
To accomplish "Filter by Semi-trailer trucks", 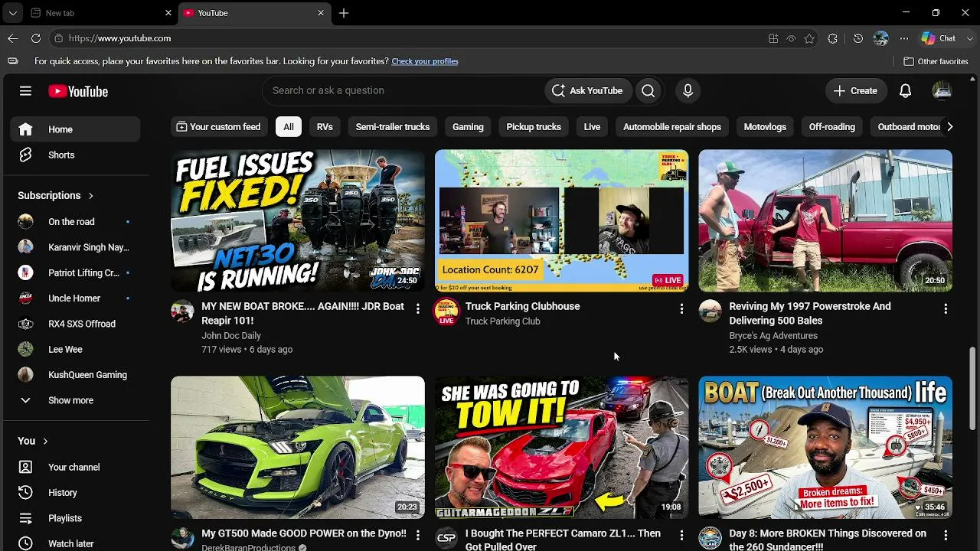I will pos(393,127).
